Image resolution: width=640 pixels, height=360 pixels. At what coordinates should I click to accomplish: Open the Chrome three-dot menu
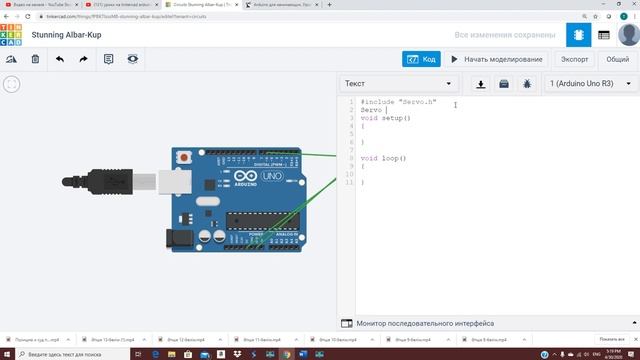click(635, 16)
